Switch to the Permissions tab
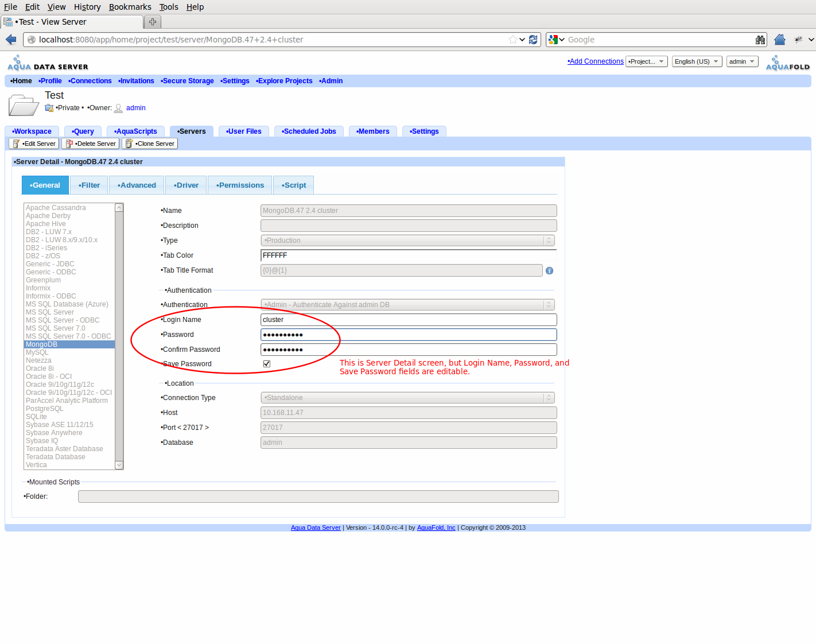This screenshot has width=816, height=644. 240,185
